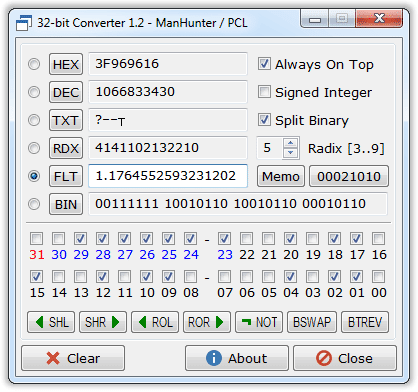Select the BIN radio button
Viewport: 418px width, 392px height.
[x=34, y=204]
